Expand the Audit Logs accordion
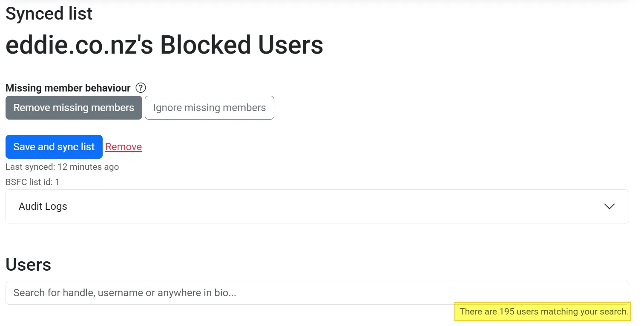 click(x=317, y=206)
